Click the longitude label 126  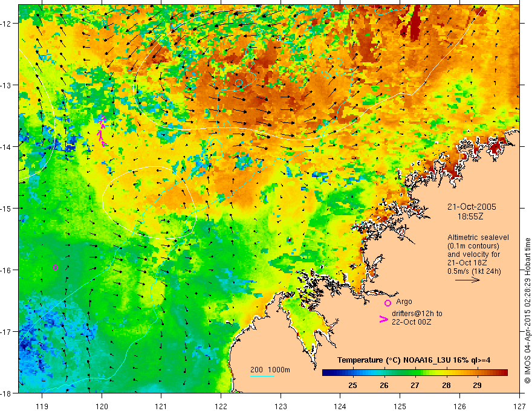point(459,406)
